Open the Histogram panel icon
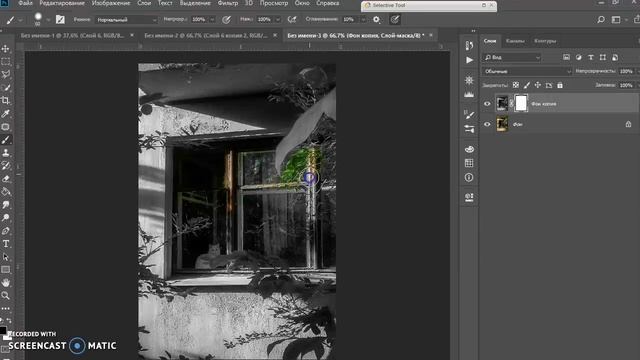This screenshot has height=360, width=640. (469, 94)
